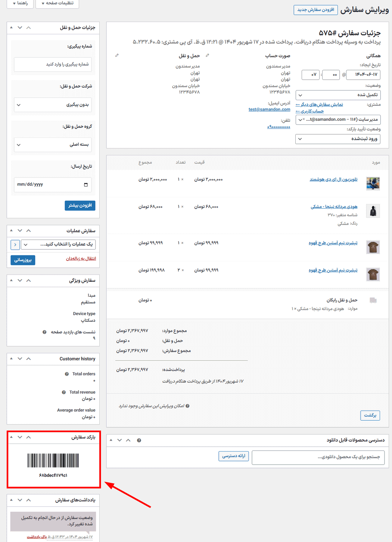Click the shipping address edit pencil icon

[117, 55]
